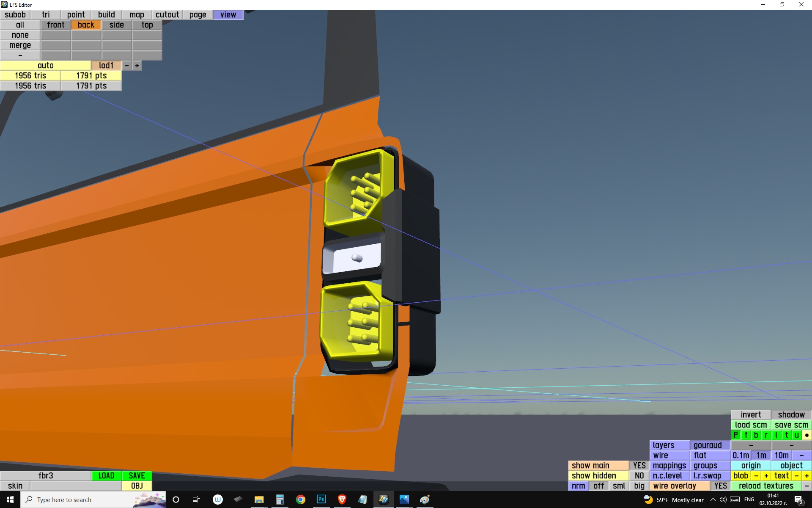
Task: Click reload textures button
Action: (x=765, y=486)
